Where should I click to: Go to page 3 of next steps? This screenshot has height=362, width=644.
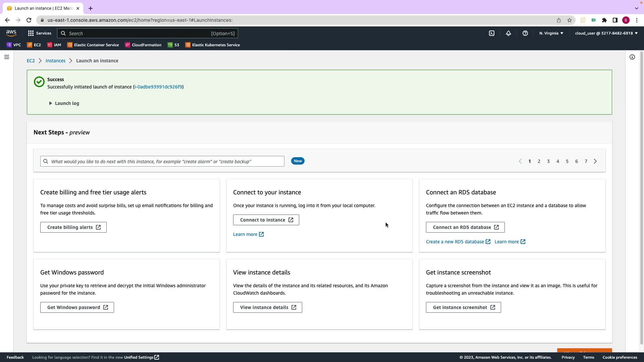click(548, 161)
